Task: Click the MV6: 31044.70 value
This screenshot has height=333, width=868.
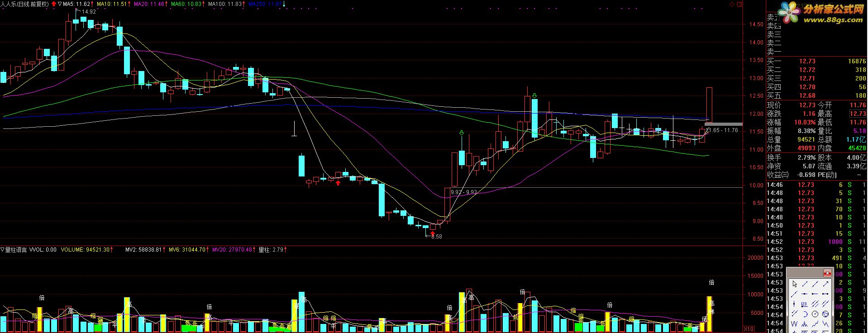Action: pyautogui.click(x=187, y=249)
